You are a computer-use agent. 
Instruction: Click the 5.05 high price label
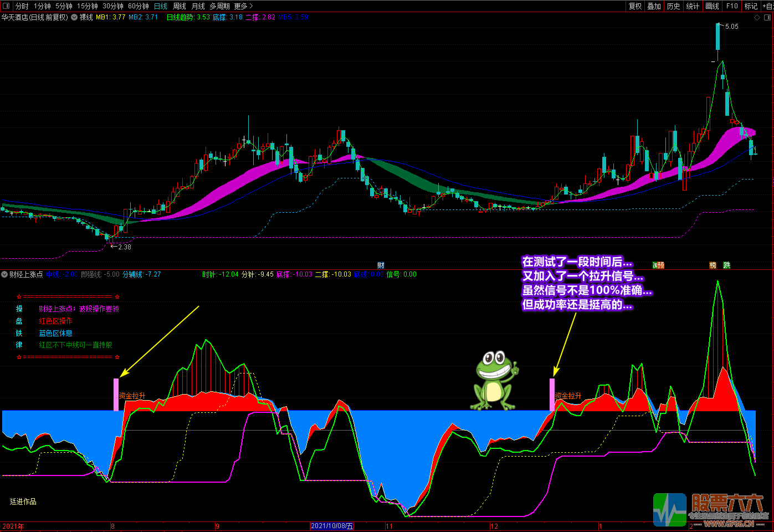coord(731,27)
